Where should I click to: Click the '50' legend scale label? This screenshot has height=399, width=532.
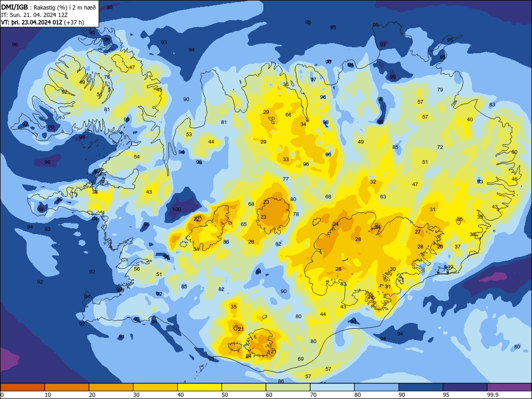point(225,395)
